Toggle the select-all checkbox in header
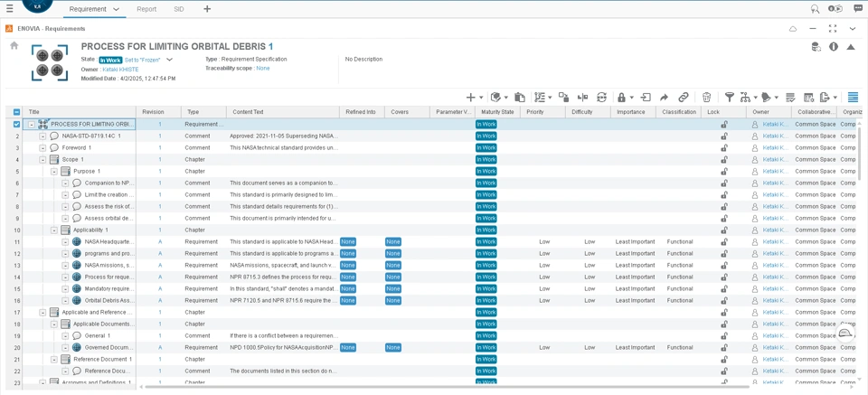Image resolution: width=868 pixels, height=395 pixels. pos(16,112)
